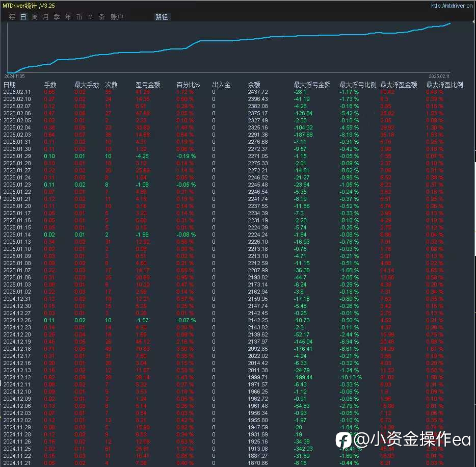Screen dimensions: 476x467
Task: Select the 日 daily statistics tab
Action: 23,17
